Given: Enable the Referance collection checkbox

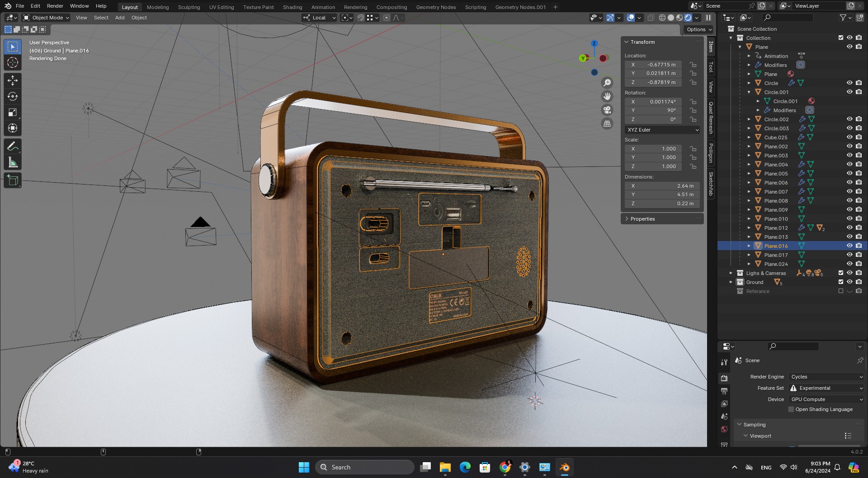Looking at the screenshot, I should (841, 291).
